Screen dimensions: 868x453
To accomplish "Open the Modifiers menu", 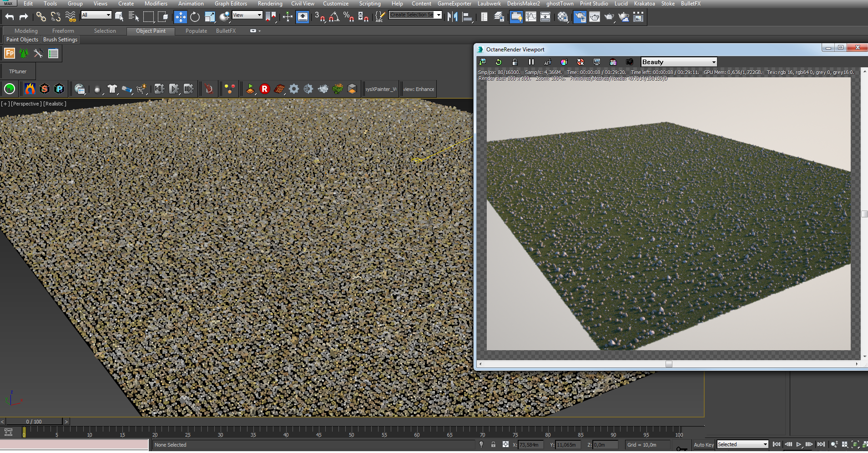I will click(x=156, y=4).
